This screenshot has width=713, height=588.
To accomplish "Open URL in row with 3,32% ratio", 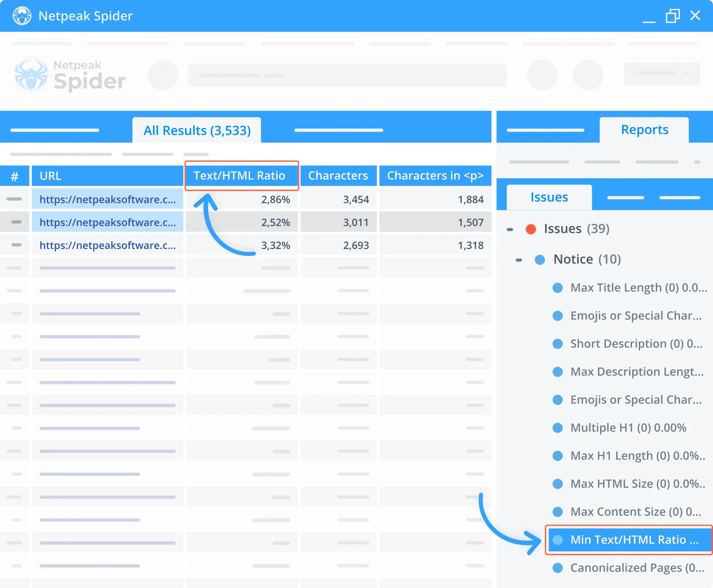I will pyautogui.click(x=108, y=245).
